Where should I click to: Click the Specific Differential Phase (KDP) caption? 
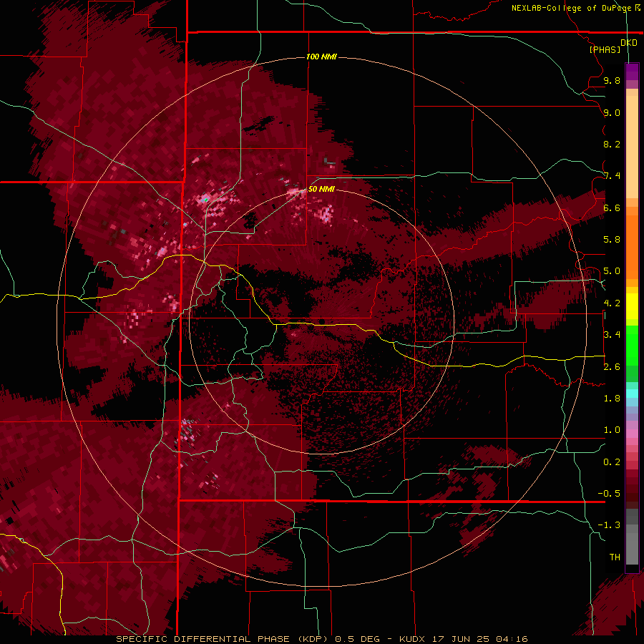point(222,639)
